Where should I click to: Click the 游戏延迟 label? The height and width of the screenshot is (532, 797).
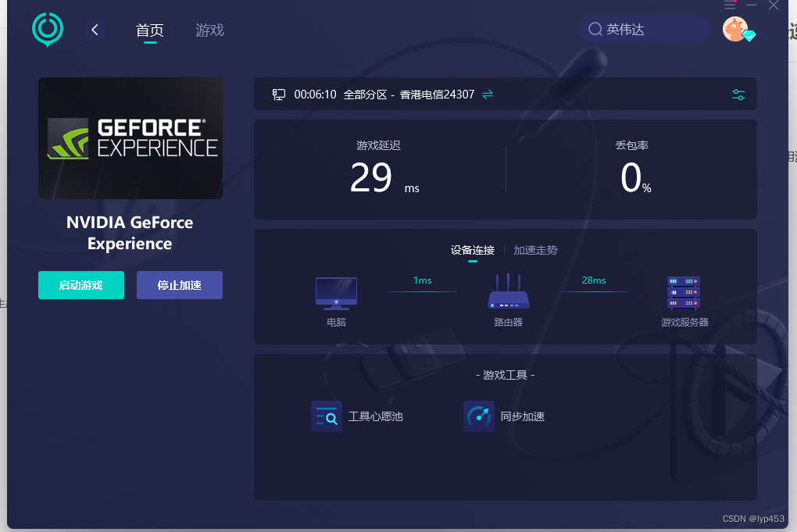378,146
